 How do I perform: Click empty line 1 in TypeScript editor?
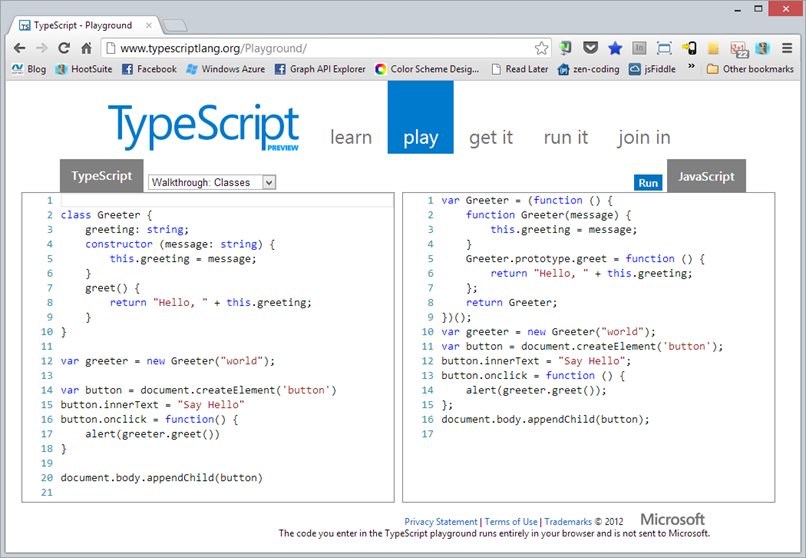[227, 200]
